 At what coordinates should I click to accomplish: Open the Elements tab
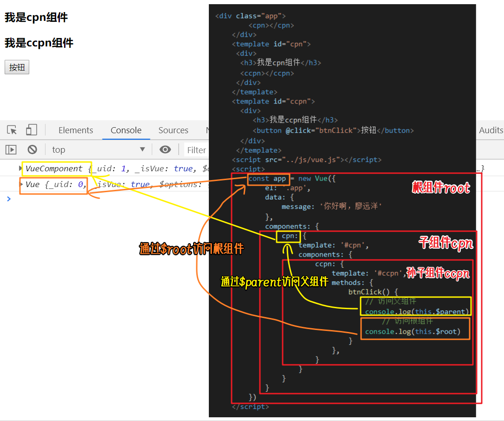(76, 130)
